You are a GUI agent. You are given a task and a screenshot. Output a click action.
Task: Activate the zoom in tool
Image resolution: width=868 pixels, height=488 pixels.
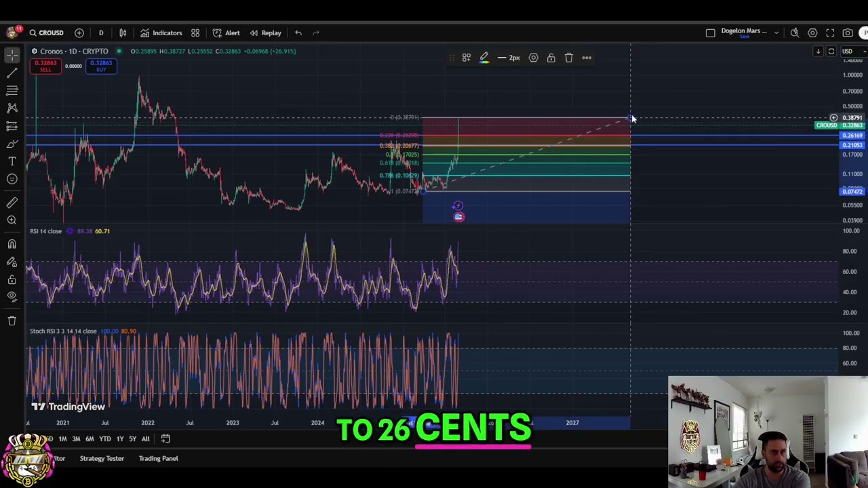point(12,220)
